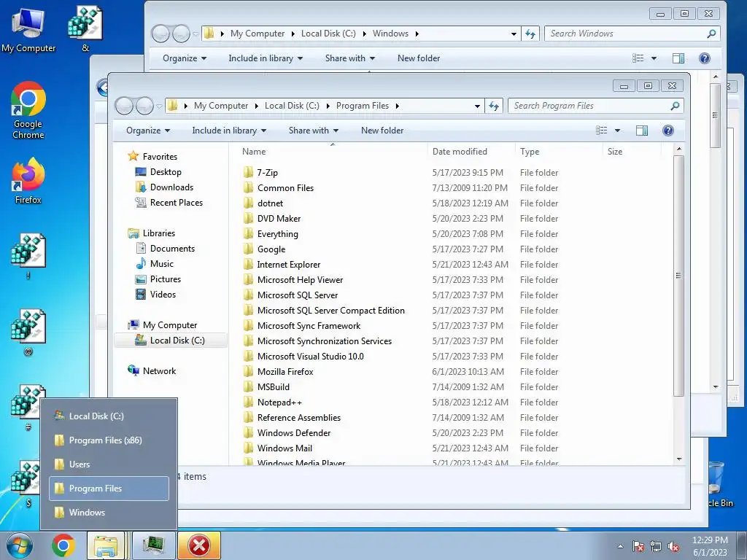This screenshot has width=747, height=560.
Task: Click Windows breadcrumb in the back window
Action: tap(390, 34)
